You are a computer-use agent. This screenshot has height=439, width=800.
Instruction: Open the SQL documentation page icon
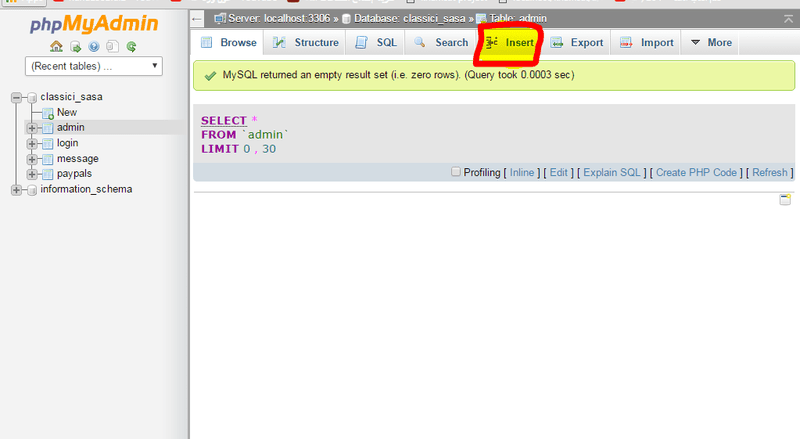[x=112, y=47]
